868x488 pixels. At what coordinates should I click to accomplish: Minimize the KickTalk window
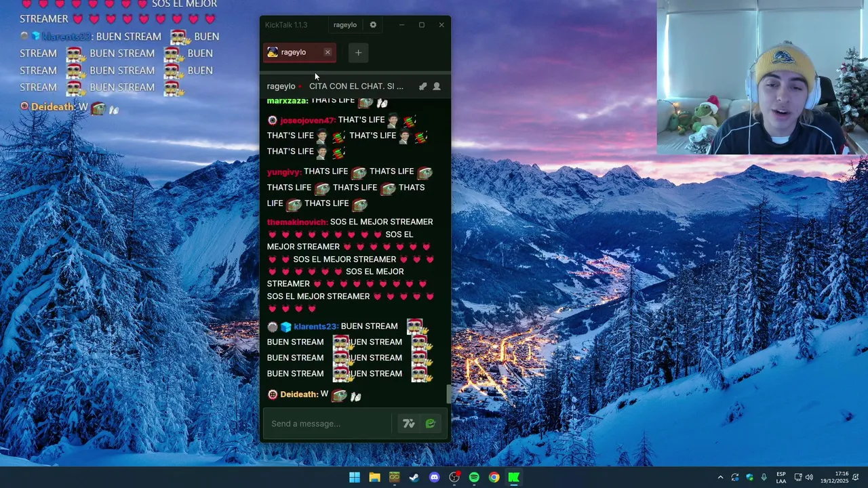pos(401,25)
